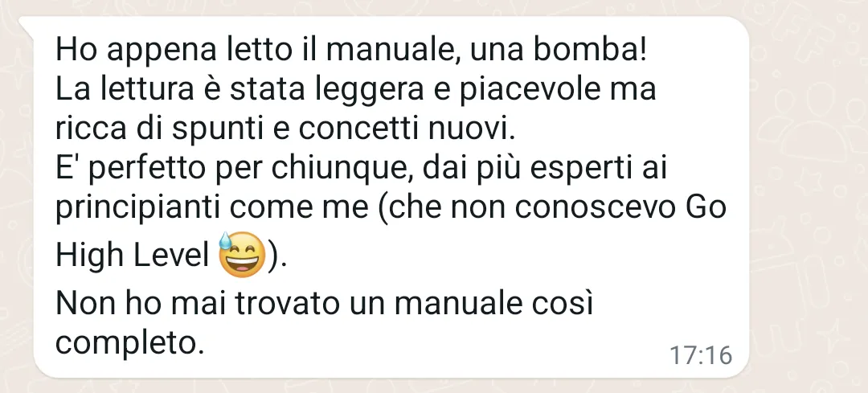This screenshot has width=868, height=393.
Task: Click the 17:16 message timestamp
Action: (x=701, y=355)
